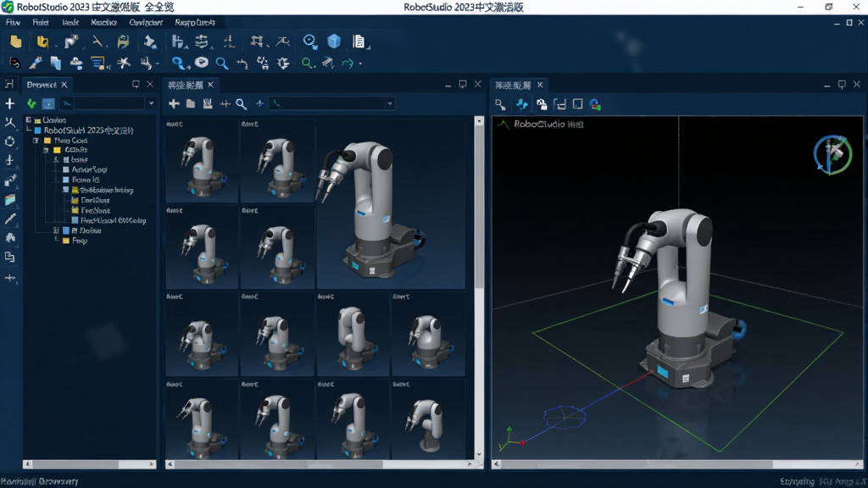
Task: Open the second menu after File
Action: pyautogui.click(x=41, y=23)
